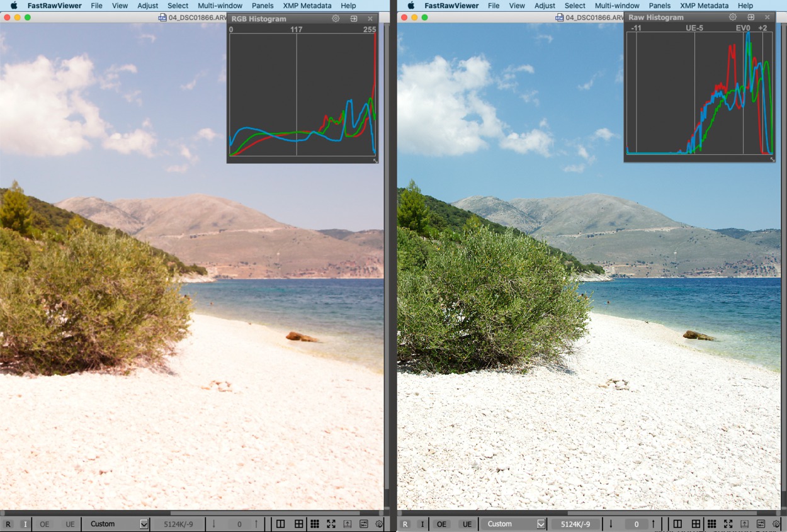Expand Custom white balance dropdown, left window

[144, 524]
